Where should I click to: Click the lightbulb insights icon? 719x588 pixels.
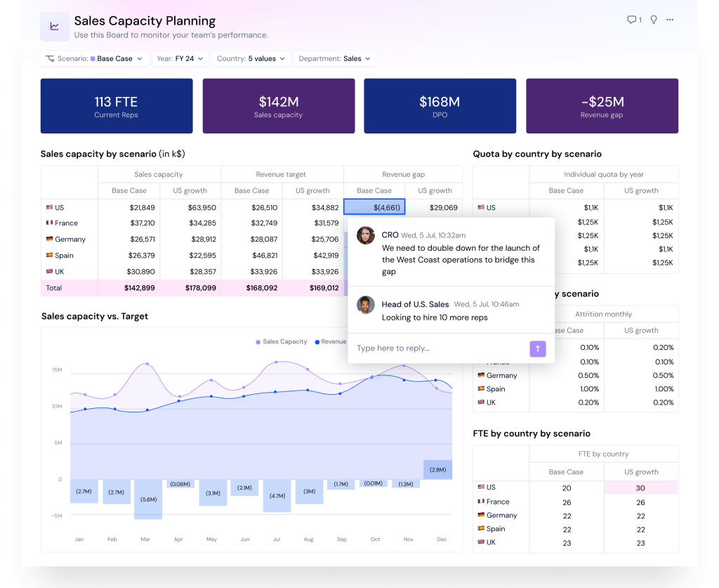tap(654, 20)
